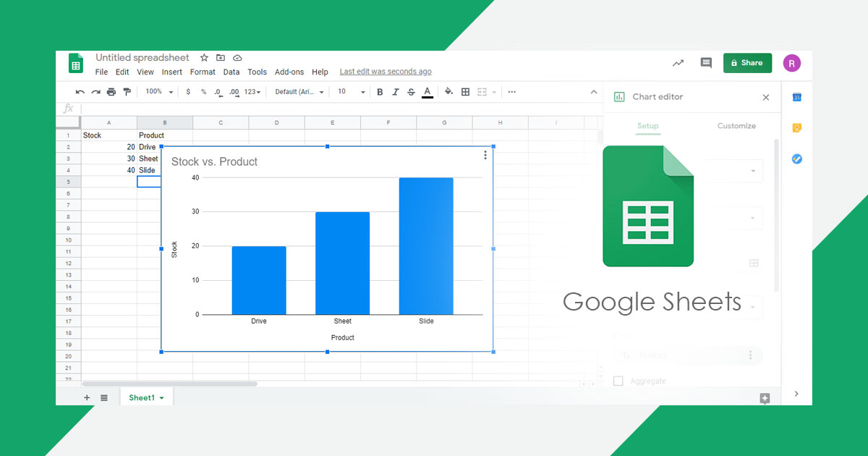Click the Print icon
Viewport: 868px width, 456px height.
pos(110,91)
